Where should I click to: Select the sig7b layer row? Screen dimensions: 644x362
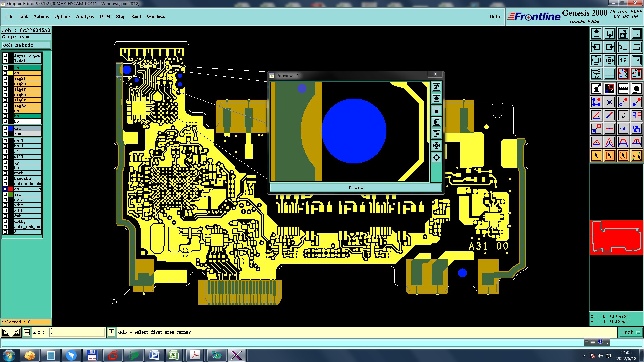click(27, 105)
